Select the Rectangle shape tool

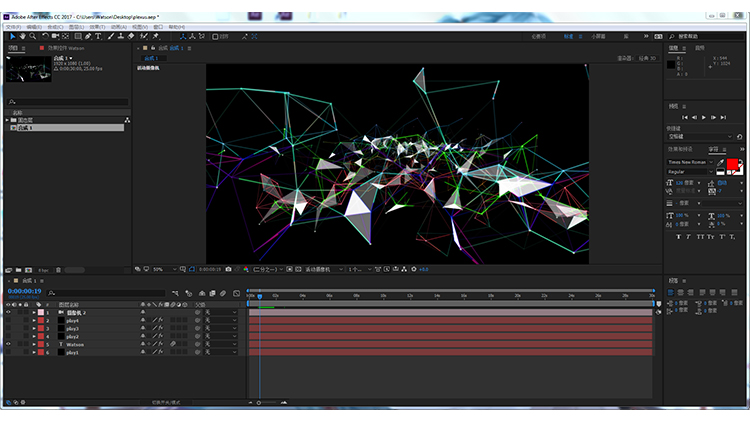coord(77,36)
